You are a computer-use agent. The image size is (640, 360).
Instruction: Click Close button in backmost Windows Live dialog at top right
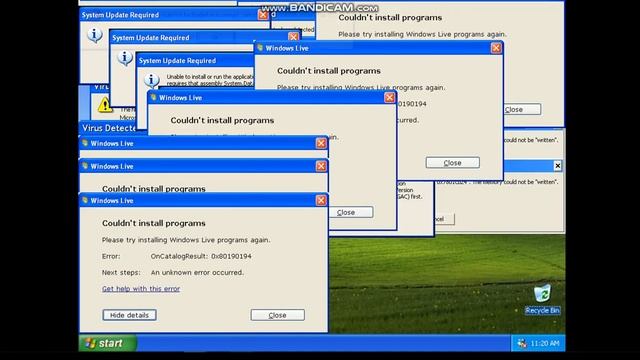pos(523,109)
